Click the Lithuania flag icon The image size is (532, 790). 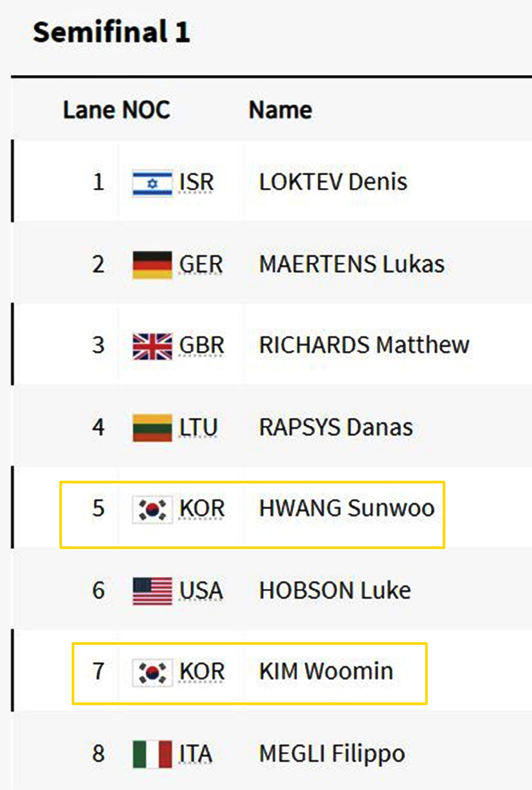152,428
